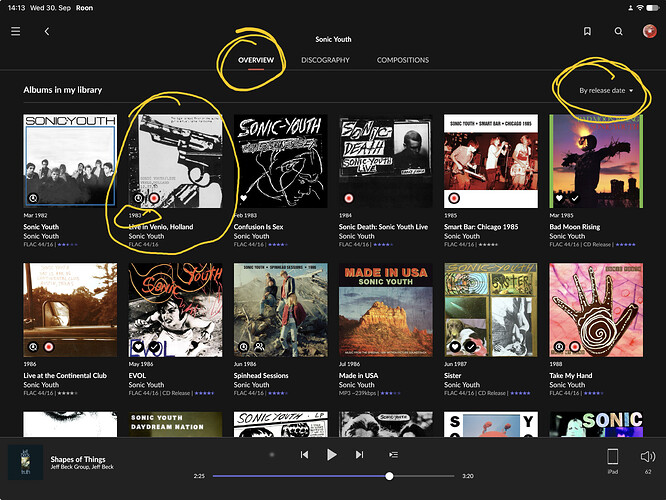Play the current track
This screenshot has height=500, width=666.
click(x=332, y=455)
